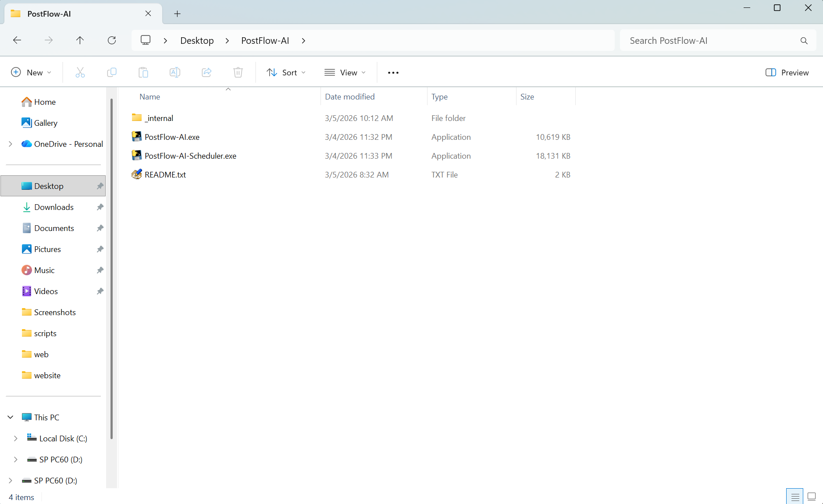Click the Back navigation button
Screen dimensions: 823x504
tap(17, 40)
